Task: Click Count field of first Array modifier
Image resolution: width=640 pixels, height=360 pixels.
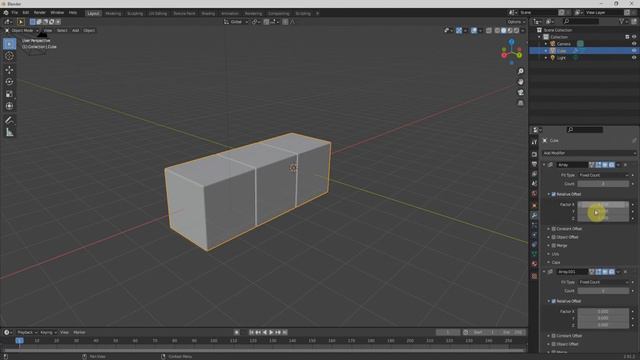Action: (x=603, y=184)
